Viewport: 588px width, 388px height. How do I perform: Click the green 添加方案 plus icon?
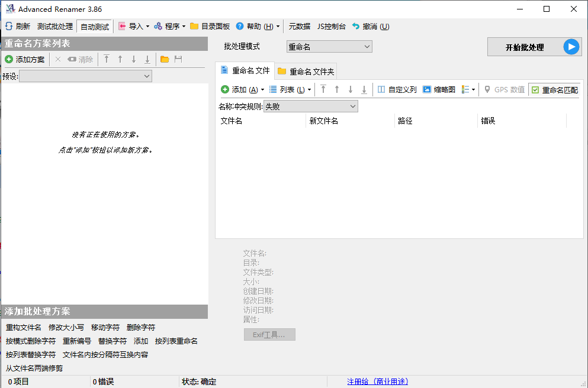[8, 59]
